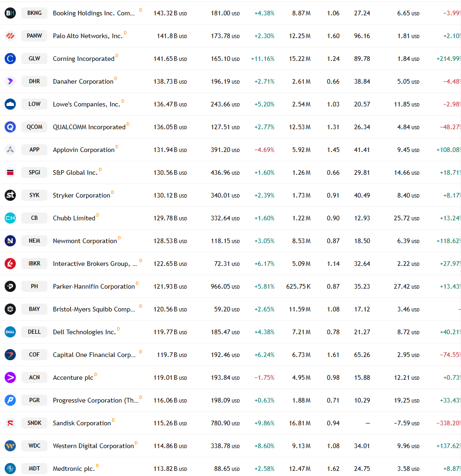Open S&P Global Inc. link
461x476 pixels.
click(75, 172)
